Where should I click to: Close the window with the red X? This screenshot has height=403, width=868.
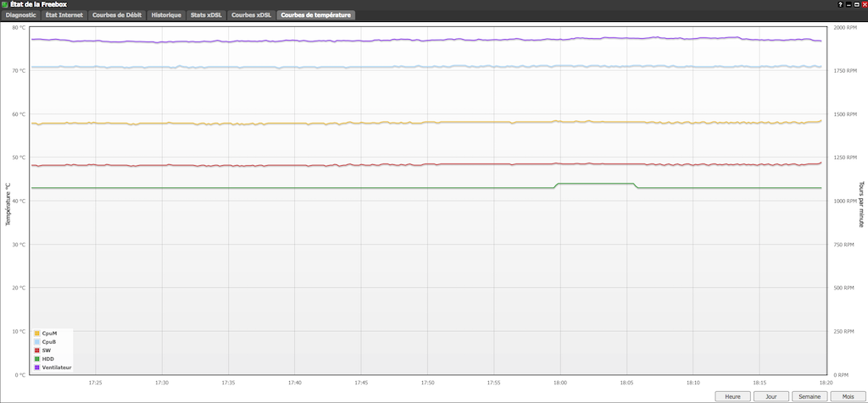click(862, 4)
